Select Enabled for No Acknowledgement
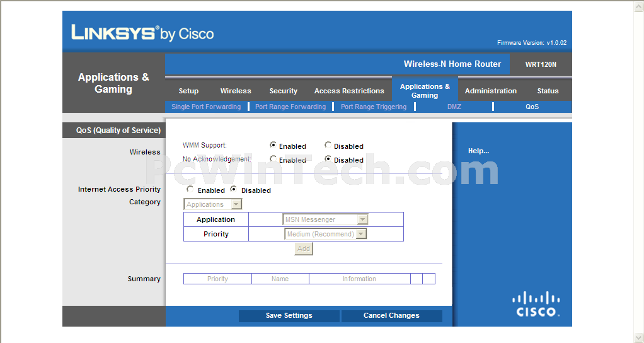 pyautogui.click(x=273, y=158)
